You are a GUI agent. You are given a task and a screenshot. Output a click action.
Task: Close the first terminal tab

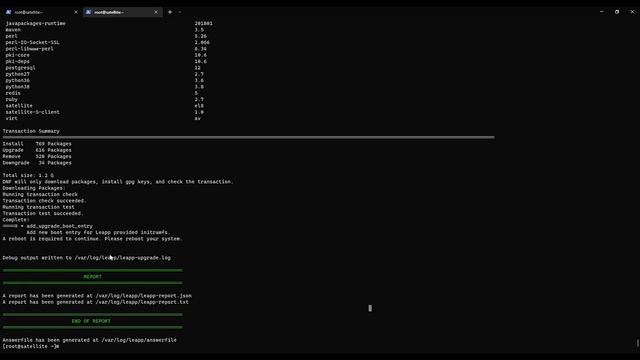tap(76, 12)
